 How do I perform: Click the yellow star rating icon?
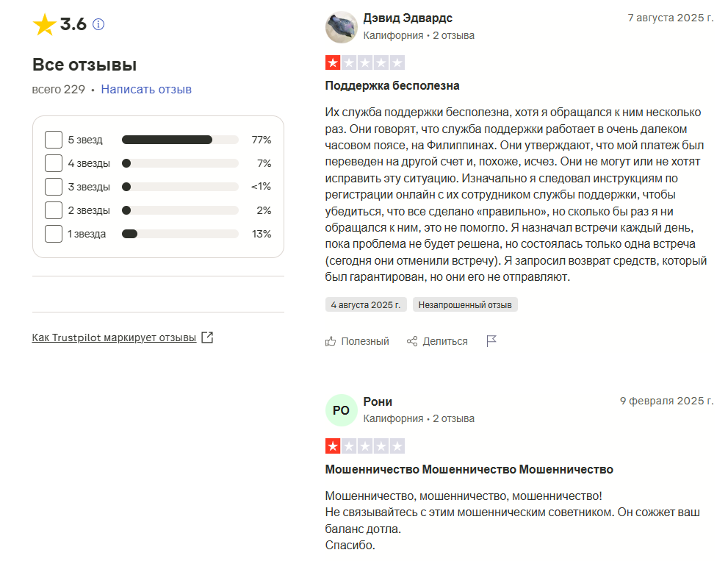click(44, 25)
